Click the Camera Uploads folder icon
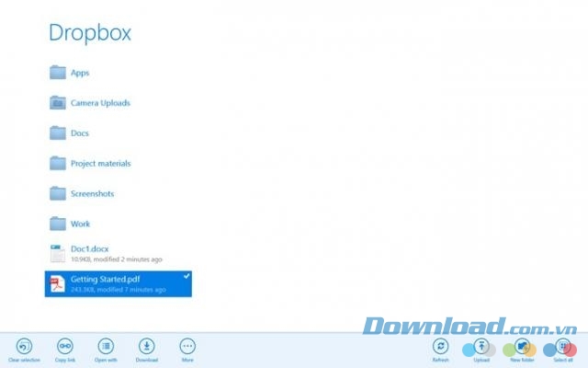The width and height of the screenshot is (588, 368). (x=58, y=102)
